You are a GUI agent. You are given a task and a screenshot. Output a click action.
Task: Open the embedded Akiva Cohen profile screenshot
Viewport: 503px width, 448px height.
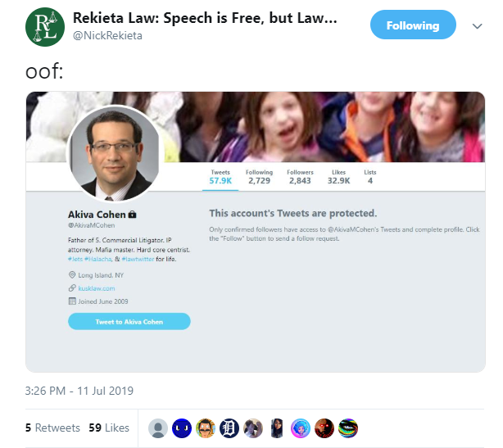coord(256,232)
